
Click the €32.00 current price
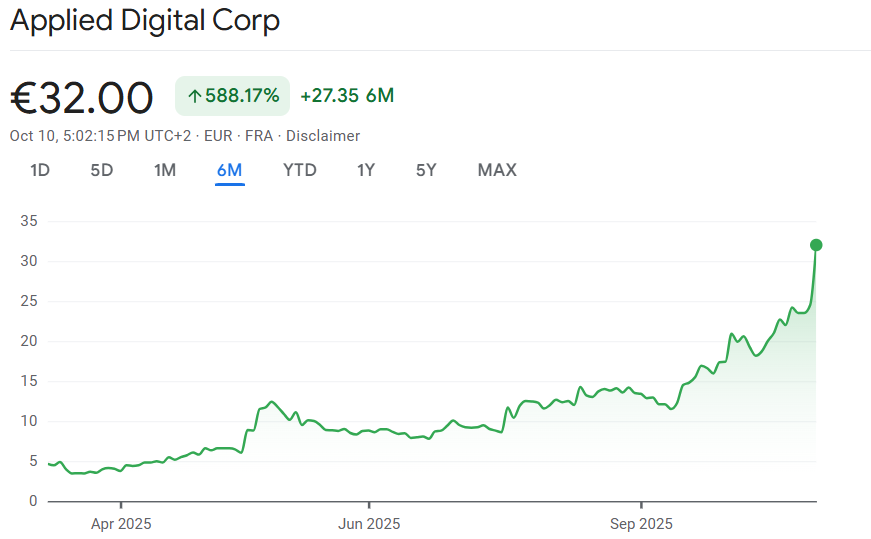pos(82,98)
